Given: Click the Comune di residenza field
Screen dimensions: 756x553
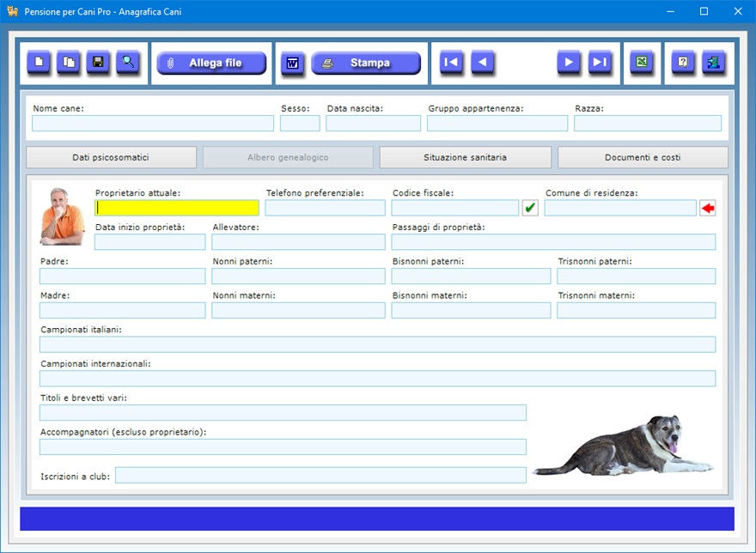Looking at the screenshot, I should click(x=620, y=208).
